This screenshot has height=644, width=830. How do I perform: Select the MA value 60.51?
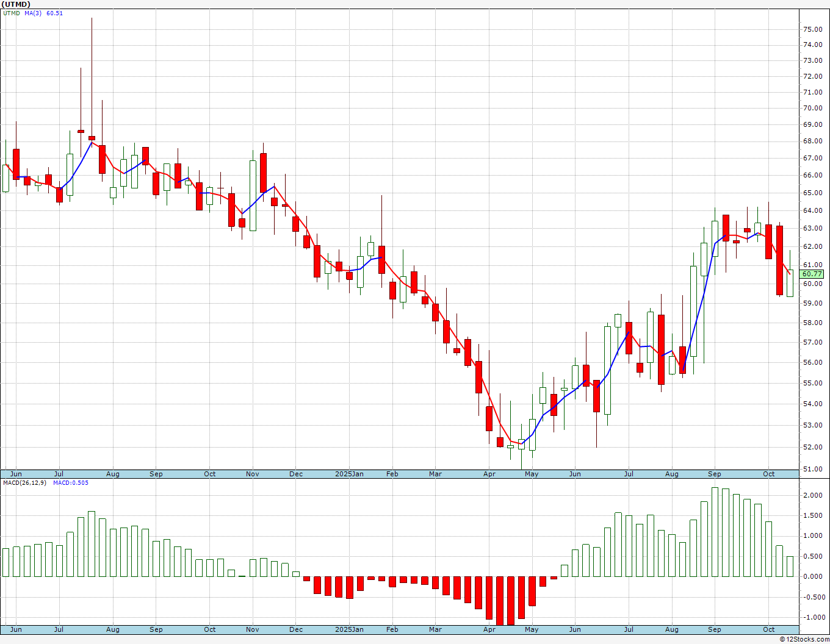54,13
